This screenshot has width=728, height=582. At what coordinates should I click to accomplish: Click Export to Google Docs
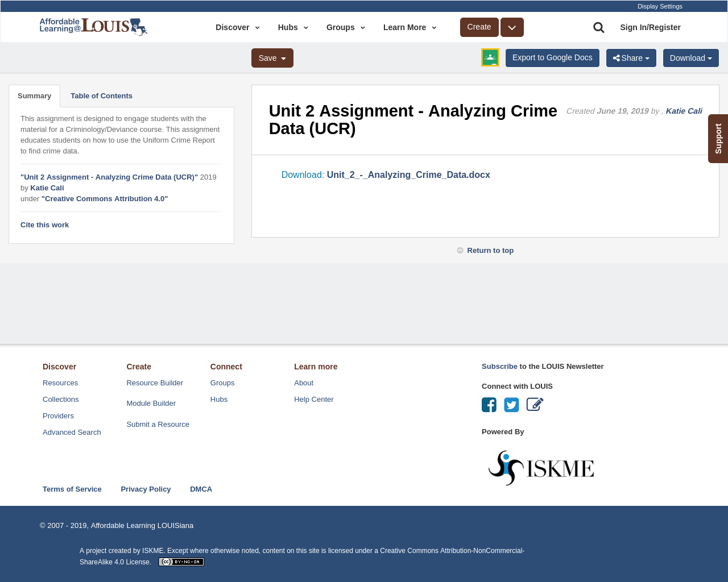(x=552, y=58)
